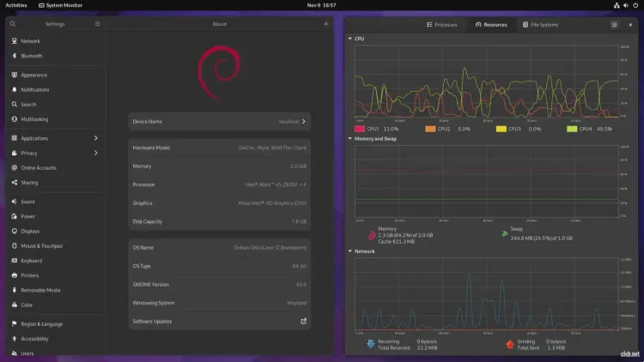Open the Device Name row

(x=218, y=122)
